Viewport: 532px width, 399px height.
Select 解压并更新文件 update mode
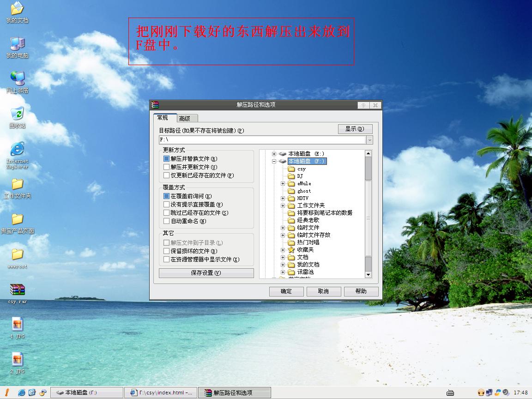pos(167,167)
